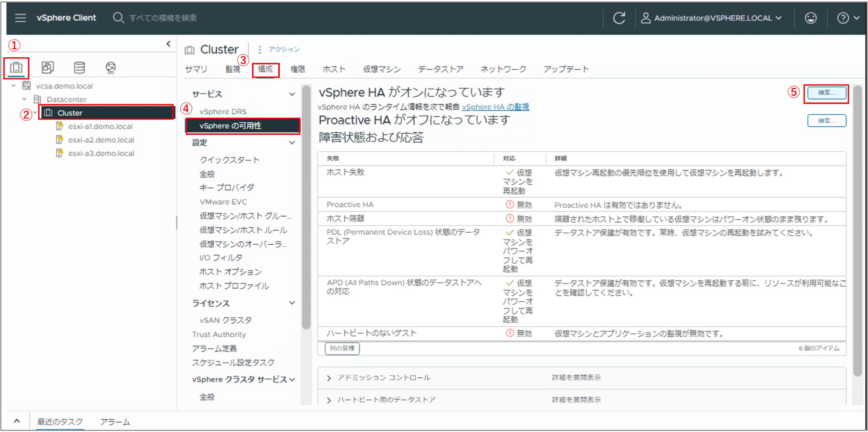This screenshot has width=868, height=432.
Task: Click the Administrator user icon
Action: point(645,18)
